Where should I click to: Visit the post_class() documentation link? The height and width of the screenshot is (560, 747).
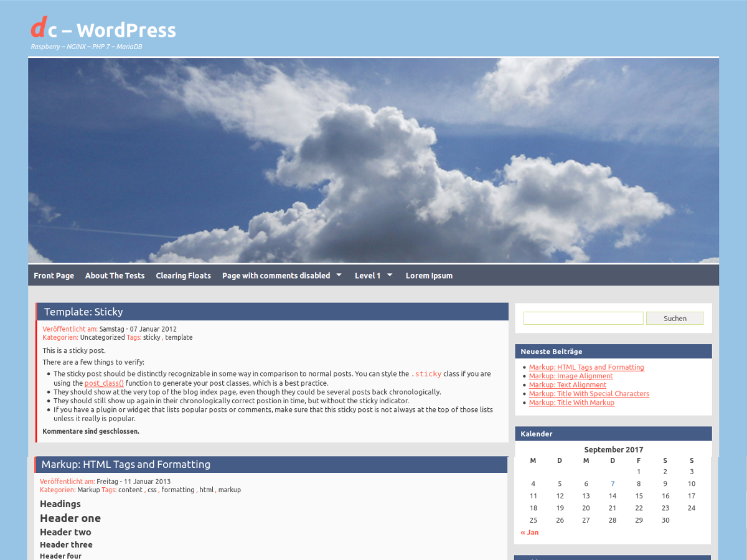tap(103, 383)
